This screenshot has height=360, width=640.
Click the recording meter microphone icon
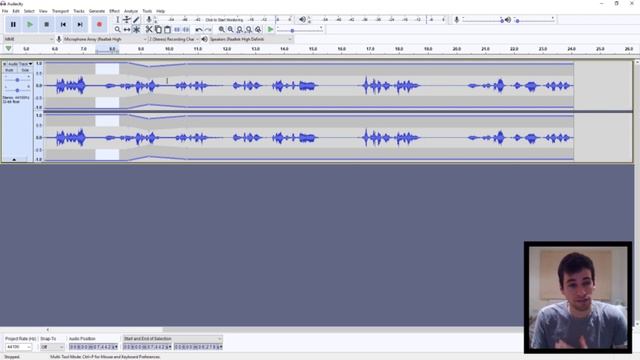(149, 20)
